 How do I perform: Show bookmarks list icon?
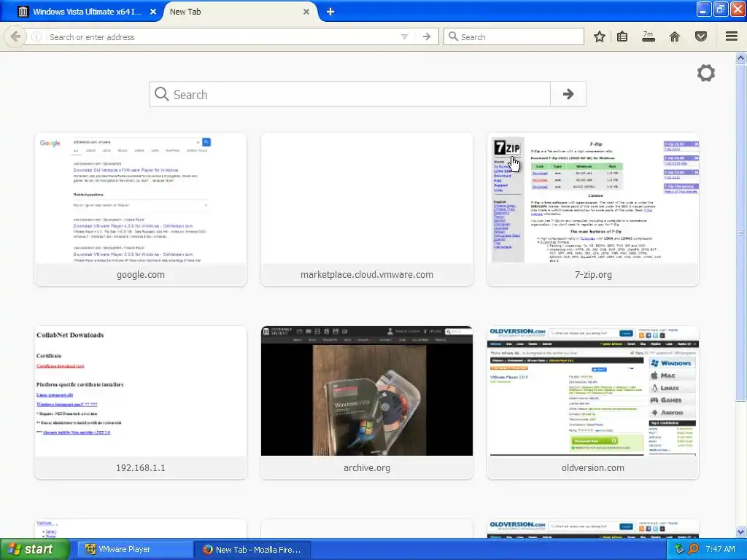[622, 36]
